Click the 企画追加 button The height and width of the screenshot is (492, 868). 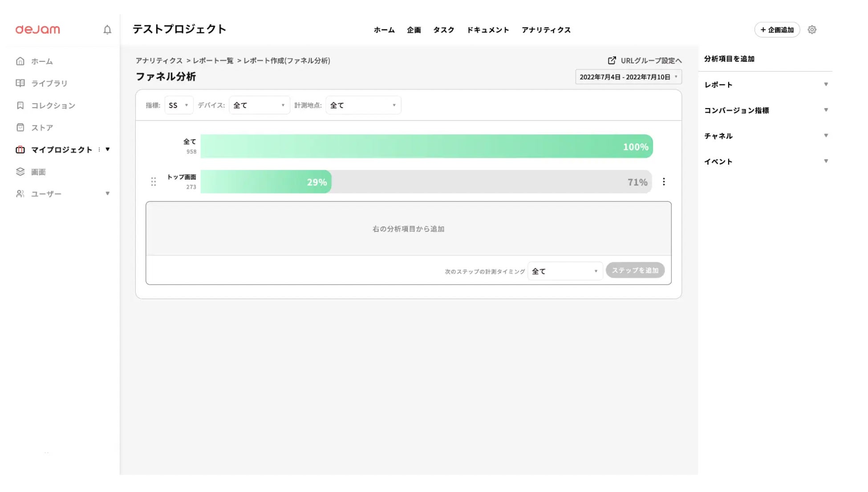[777, 30]
